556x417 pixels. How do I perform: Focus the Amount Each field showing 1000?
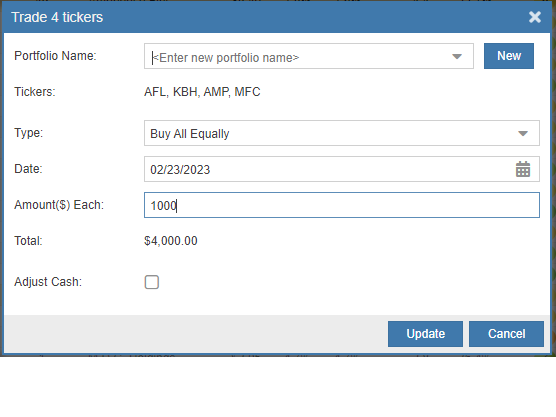tap(342, 205)
